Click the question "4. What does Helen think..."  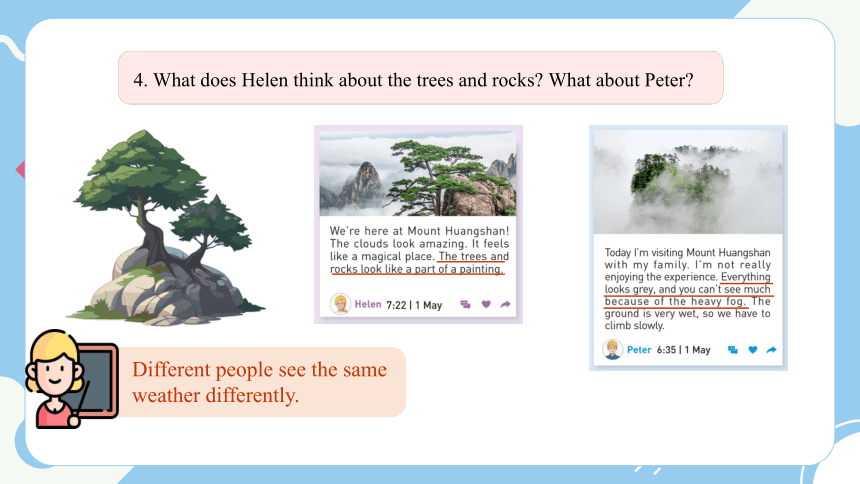(x=414, y=80)
